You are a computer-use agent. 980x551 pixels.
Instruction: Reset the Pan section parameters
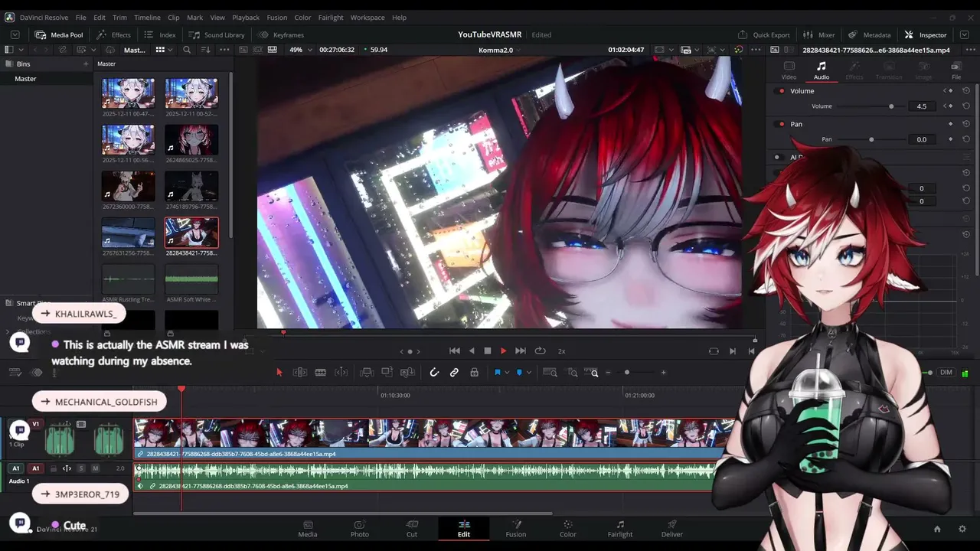966,124
